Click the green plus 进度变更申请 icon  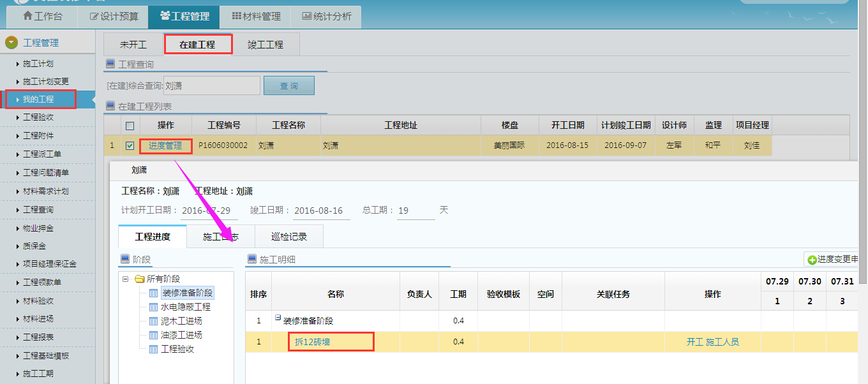pos(812,260)
